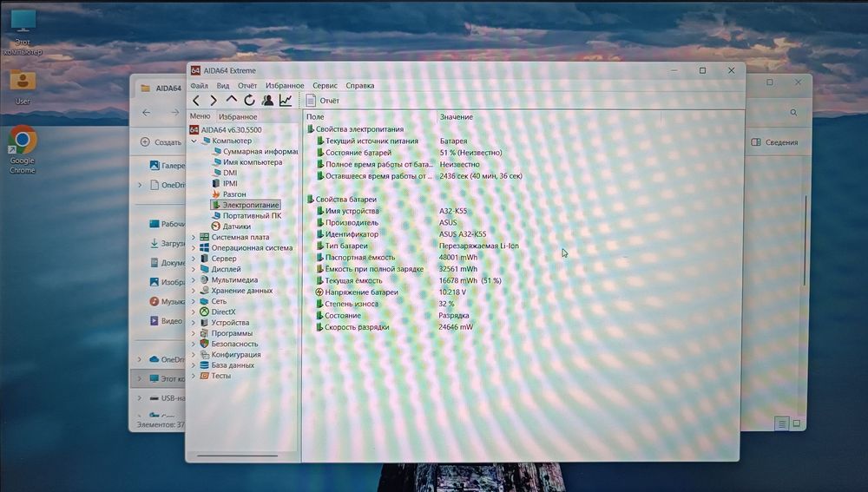Expand the Сервер node
Image resolution: width=868 pixels, height=492 pixels.
click(x=194, y=259)
